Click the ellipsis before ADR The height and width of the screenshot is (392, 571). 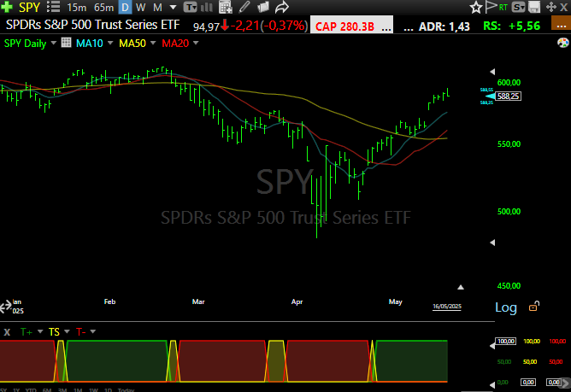pos(409,27)
